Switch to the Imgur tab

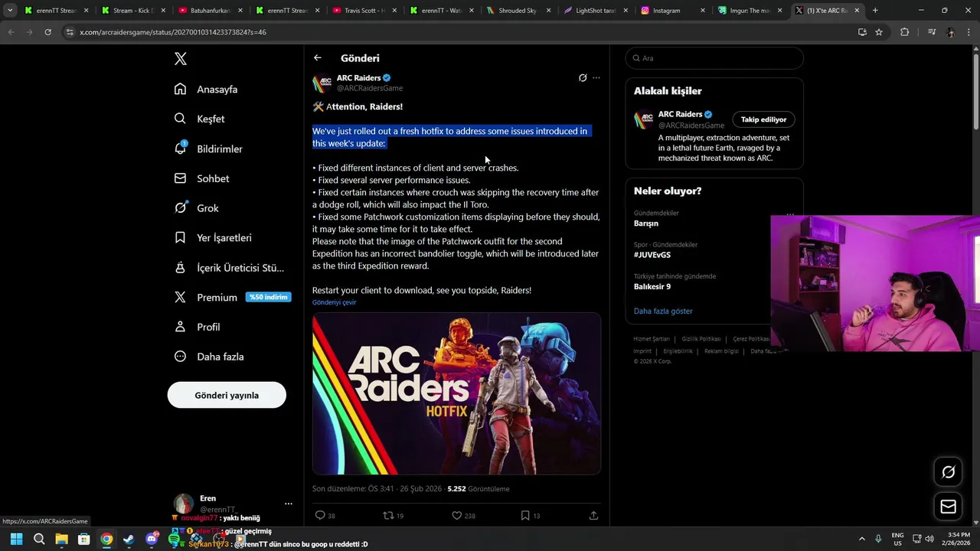(748, 11)
